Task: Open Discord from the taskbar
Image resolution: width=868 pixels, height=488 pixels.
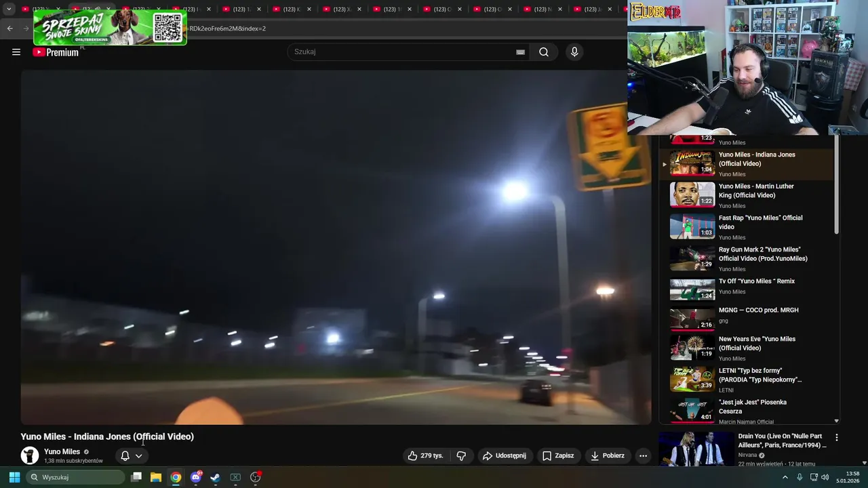Action: 196,477
